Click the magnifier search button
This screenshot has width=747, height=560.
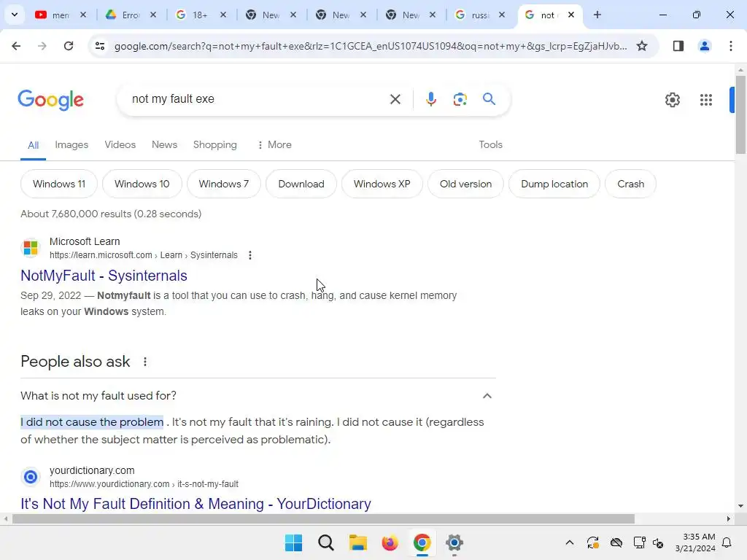(489, 99)
